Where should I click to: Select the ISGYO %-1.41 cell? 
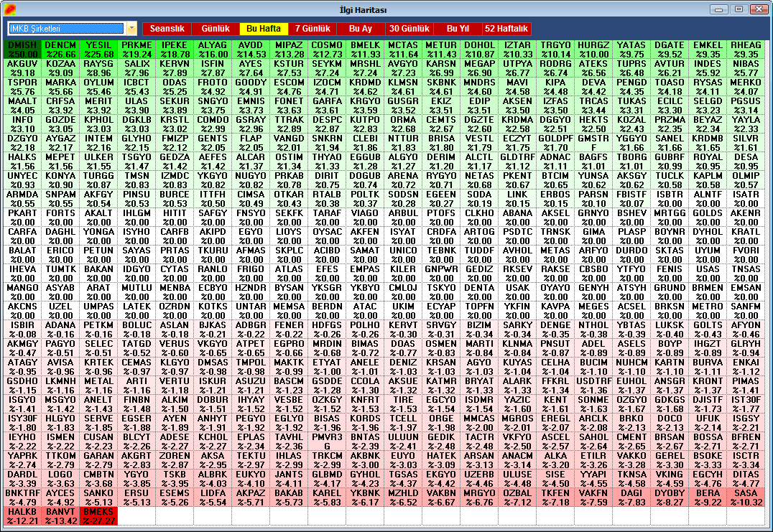[x=23, y=404]
